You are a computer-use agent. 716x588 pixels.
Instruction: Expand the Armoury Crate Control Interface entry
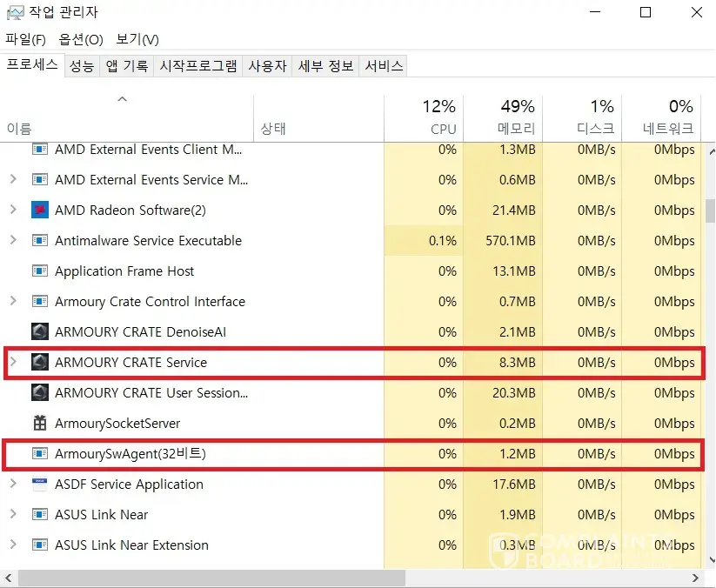(x=13, y=302)
